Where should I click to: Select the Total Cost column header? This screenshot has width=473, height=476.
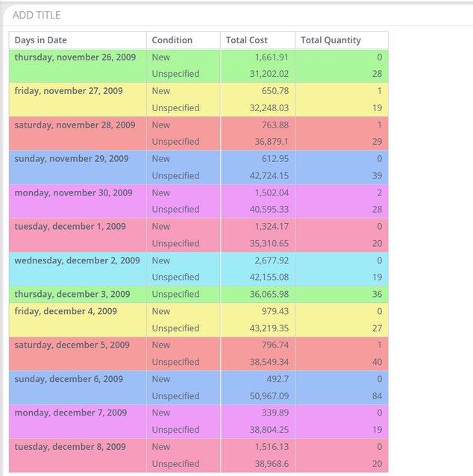coord(246,40)
